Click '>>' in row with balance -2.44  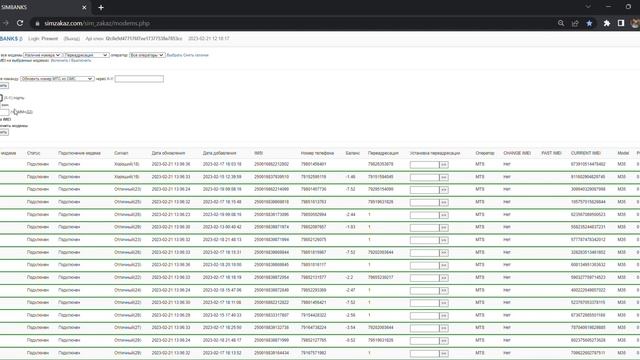pos(444,215)
